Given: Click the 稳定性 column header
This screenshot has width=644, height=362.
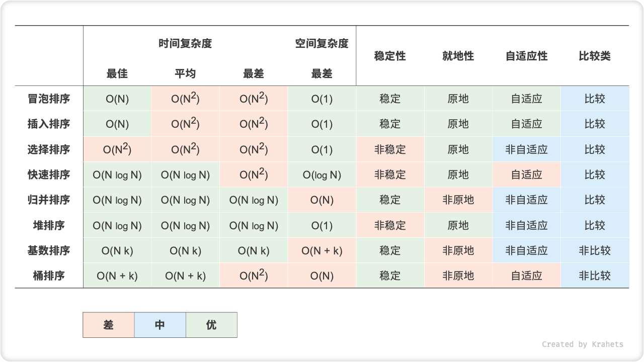Looking at the screenshot, I should [390, 56].
